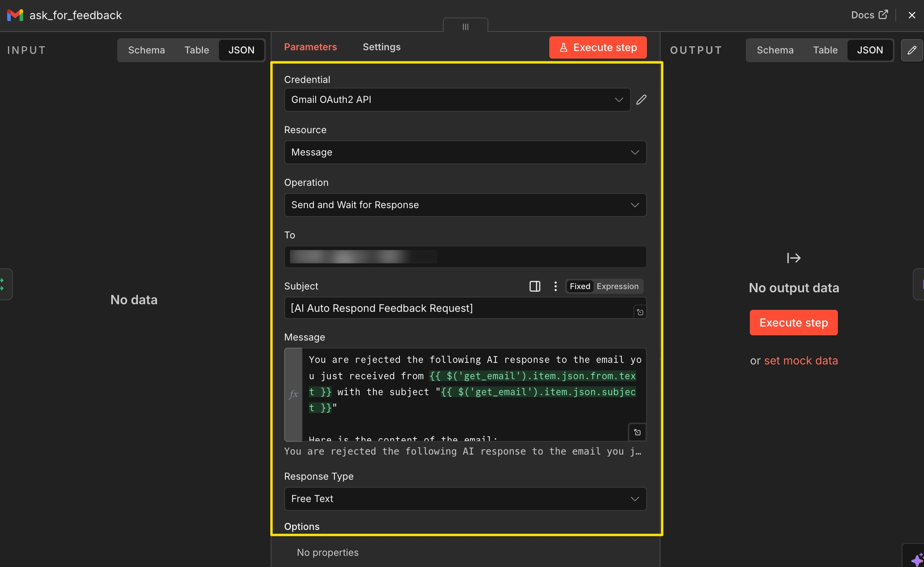Viewport: 924px width, 567px height.
Task: Open the Subject field options menu
Action: click(x=555, y=286)
